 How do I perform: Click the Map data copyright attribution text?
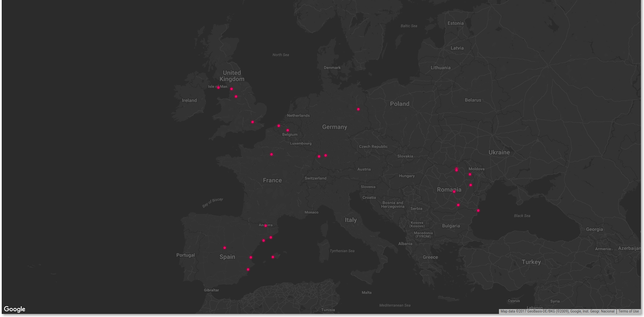[558, 311]
